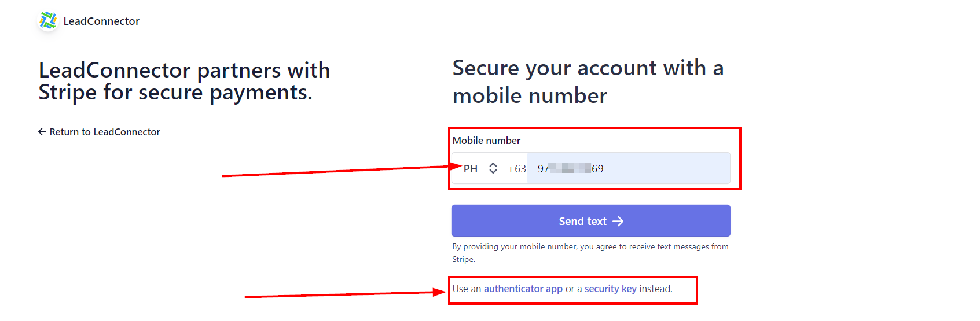Click the LeadConnector logo icon
Screen dimensions: 980x321
pos(48,21)
